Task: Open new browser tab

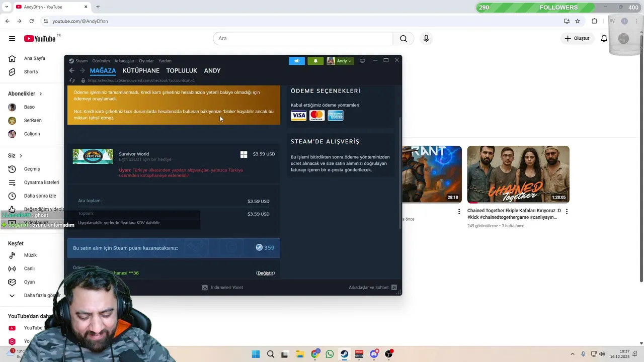Action: pyautogui.click(x=98, y=7)
